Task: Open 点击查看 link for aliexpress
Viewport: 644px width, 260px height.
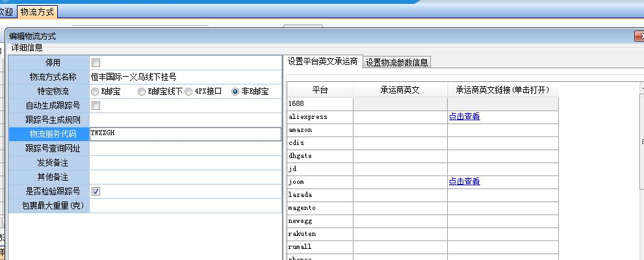Action: tap(464, 116)
